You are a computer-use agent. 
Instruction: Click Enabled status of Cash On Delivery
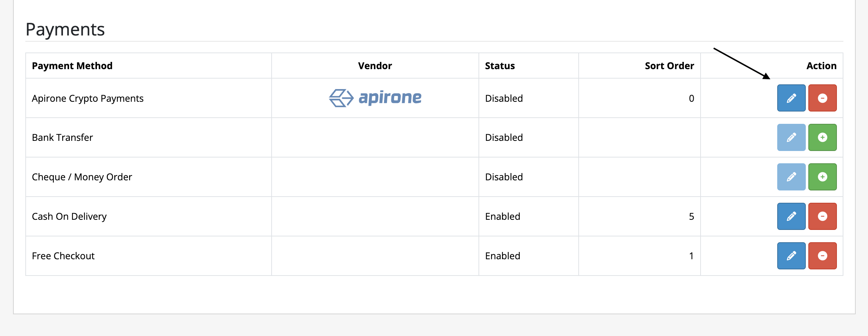tap(502, 217)
